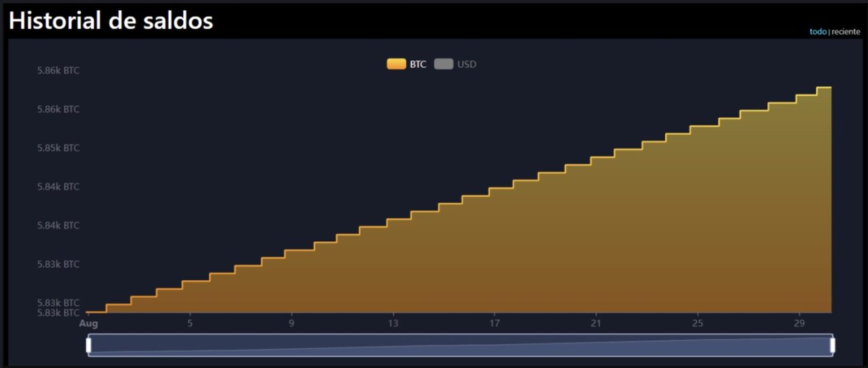
Task: Click the '9' x-axis date label
Action: [x=292, y=323]
